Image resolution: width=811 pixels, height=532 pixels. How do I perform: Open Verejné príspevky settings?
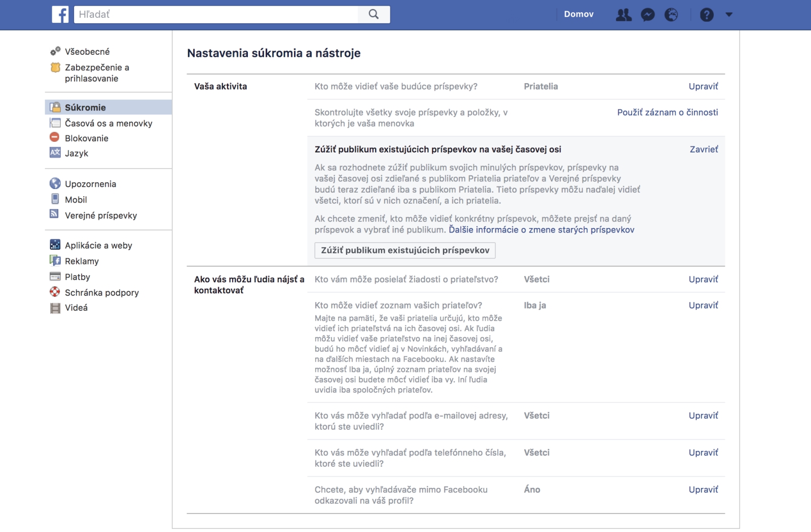101,215
